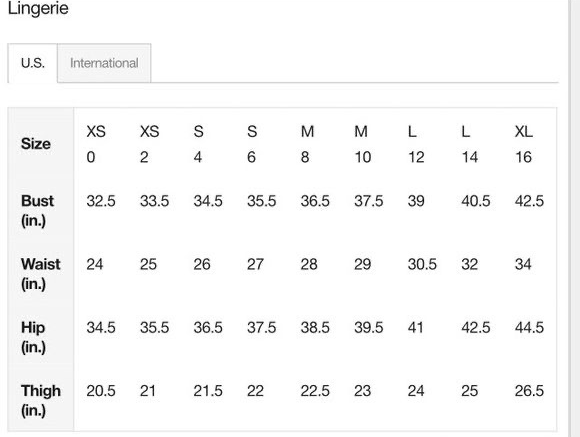Switch to the International tab

[x=104, y=63]
